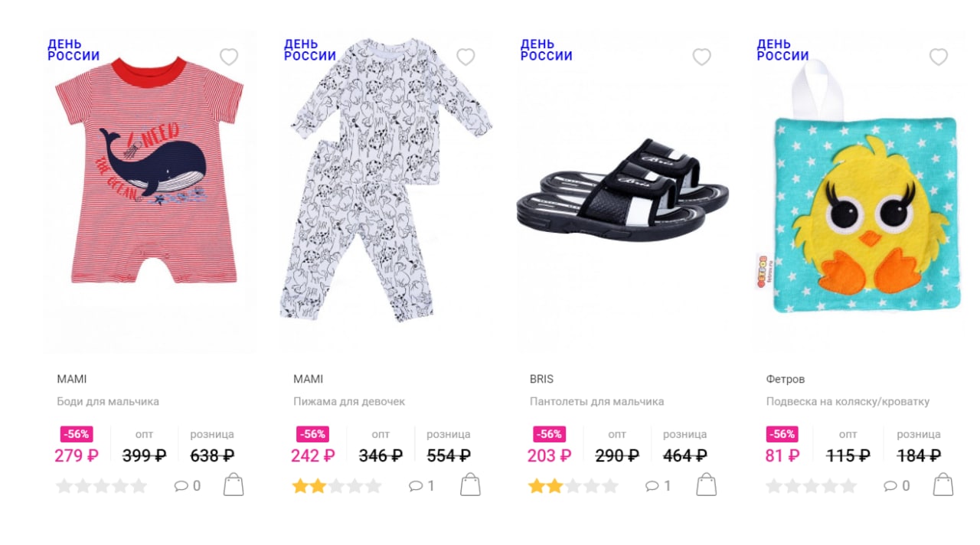Open the Пижама для девочек product link
This screenshot has height=545, width=980.
point(349,401)
